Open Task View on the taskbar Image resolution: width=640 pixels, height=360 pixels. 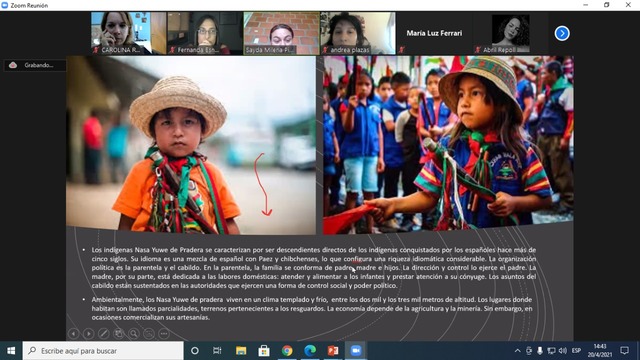(217, 351)
